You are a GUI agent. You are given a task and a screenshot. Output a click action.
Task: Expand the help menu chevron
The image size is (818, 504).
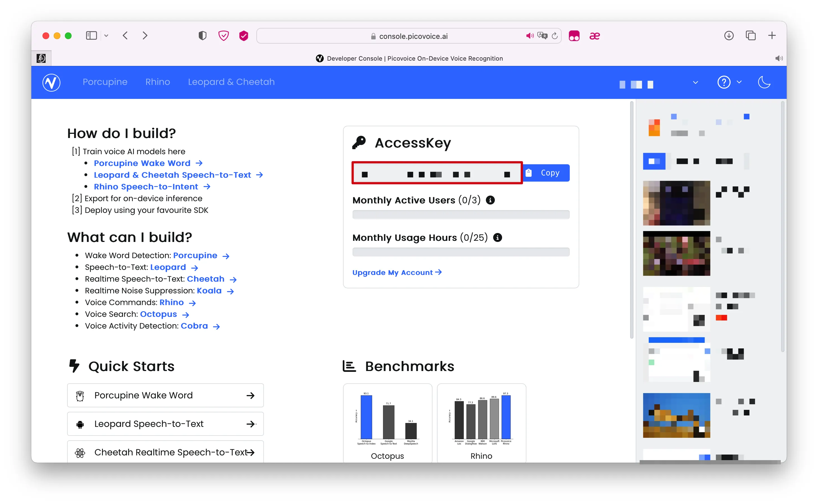[739, 82]
